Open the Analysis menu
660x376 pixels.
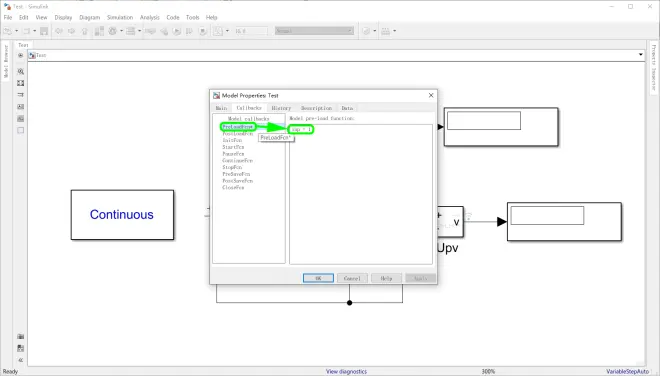(x=150, y=17)
